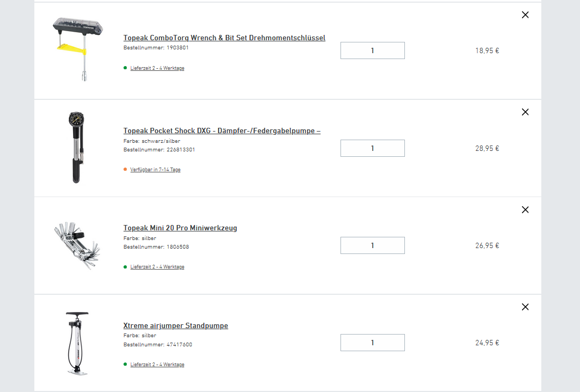This screenshot has width=580, height=392.
Task: Click Xtreme airjumper Lieferzeit delivery link
Action: click(157, 365)
